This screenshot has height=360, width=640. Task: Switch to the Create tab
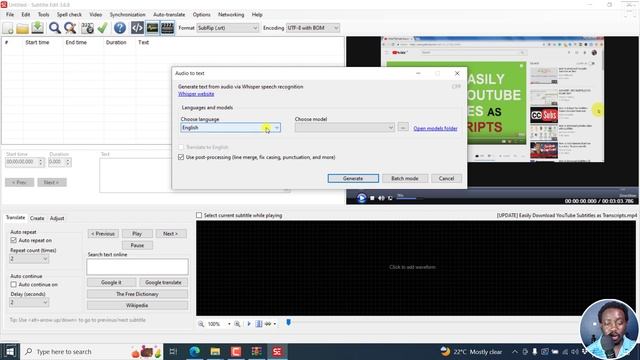click(37, 218)
